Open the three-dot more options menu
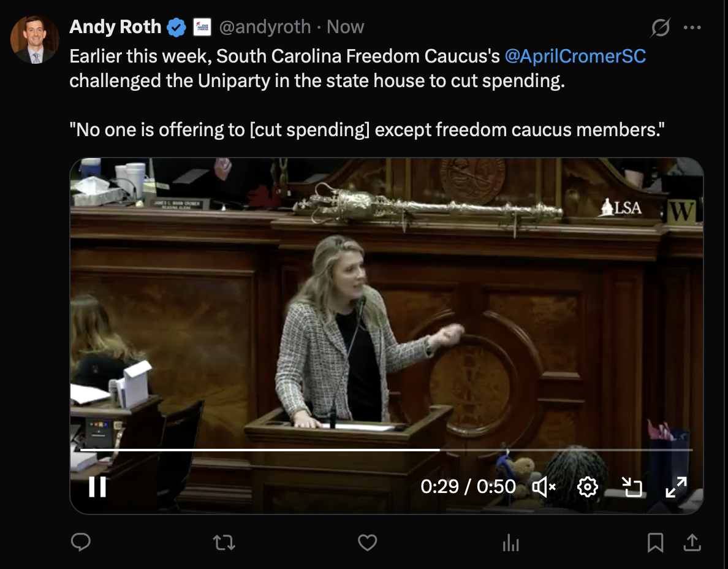The image size is (728, 569). coord(692,28)
